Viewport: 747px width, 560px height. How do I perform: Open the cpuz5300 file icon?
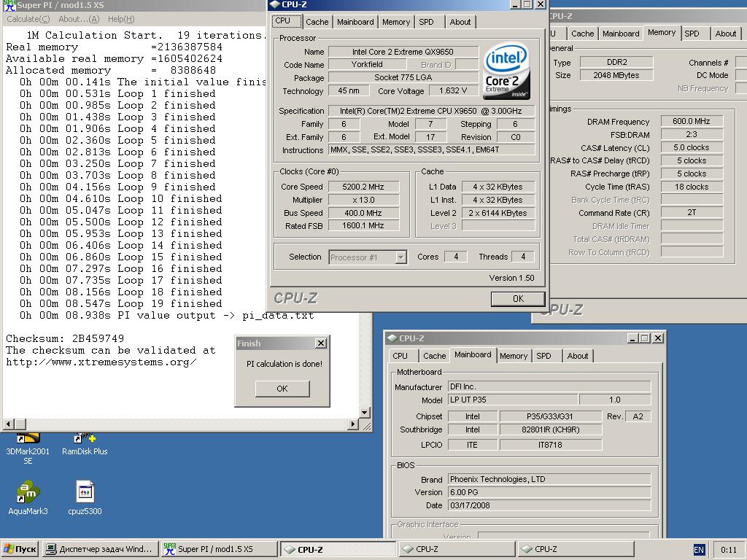point(85,498)
